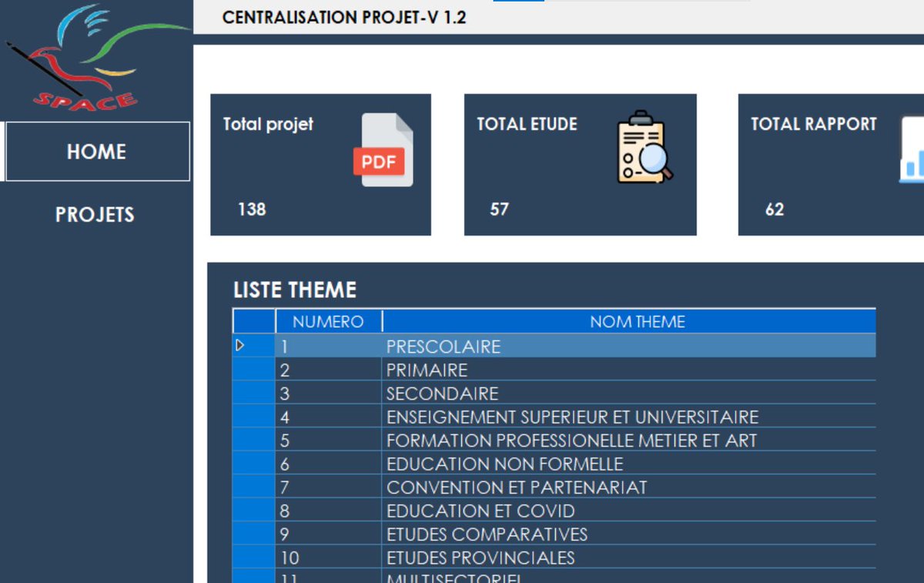Click the number 10 cell
This screenshot has width=924, height=583.
(x=329, y=558)
